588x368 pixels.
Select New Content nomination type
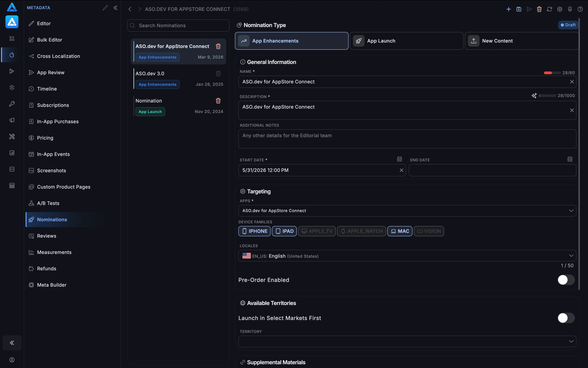522,41
